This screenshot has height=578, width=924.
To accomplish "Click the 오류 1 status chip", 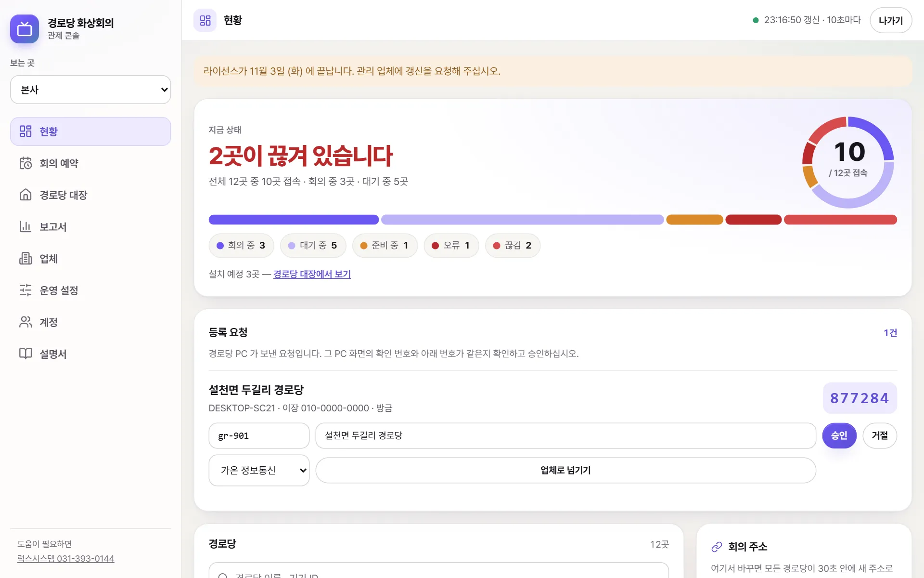I will 451,246.
